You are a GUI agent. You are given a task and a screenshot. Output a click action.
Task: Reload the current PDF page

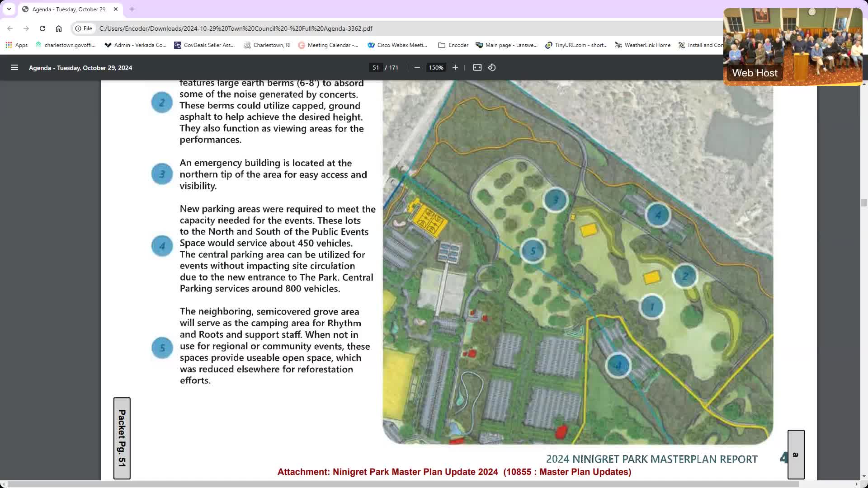[x=42, y=28]
